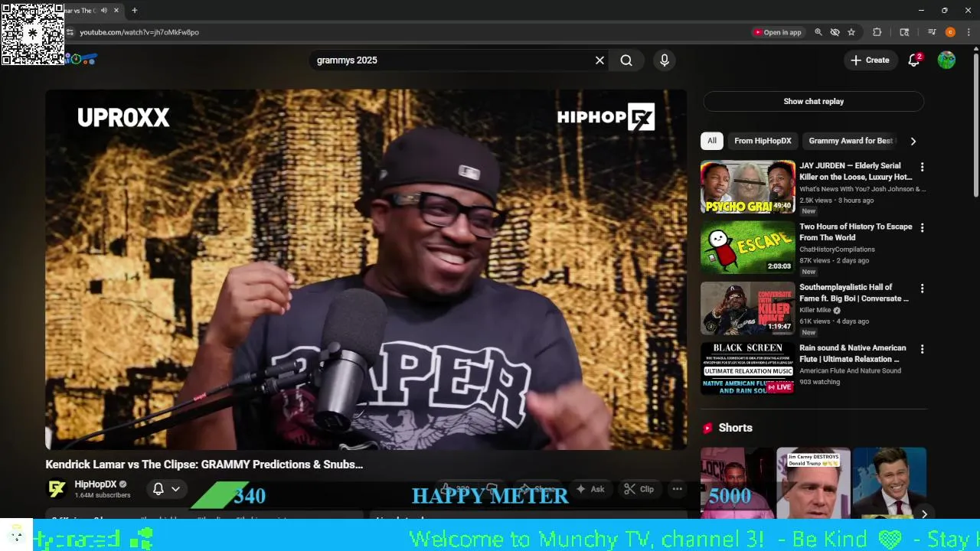Open the media controls icon in the toolbar
The height and width of the screenshot is (551, 980).
932,32
